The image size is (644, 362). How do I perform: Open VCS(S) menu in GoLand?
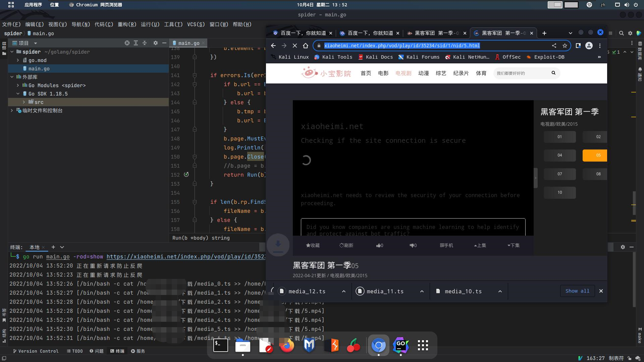pos(196,24)
